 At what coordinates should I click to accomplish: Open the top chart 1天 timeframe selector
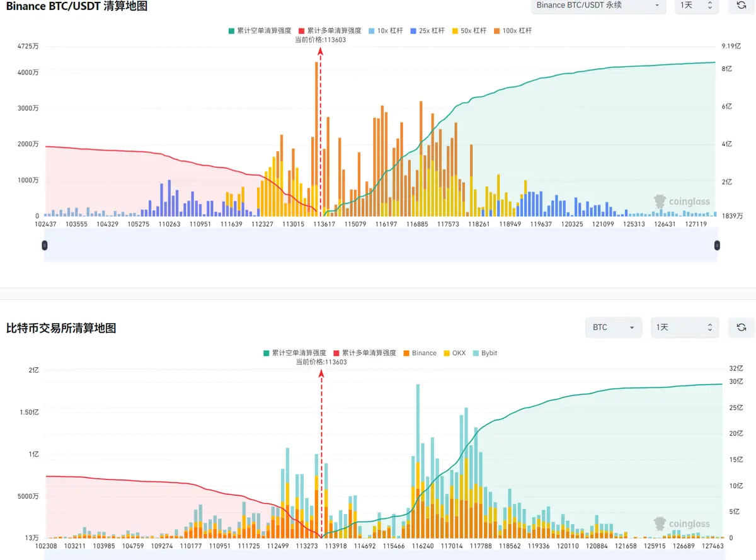pyautogui.click(x=696, y=5)
